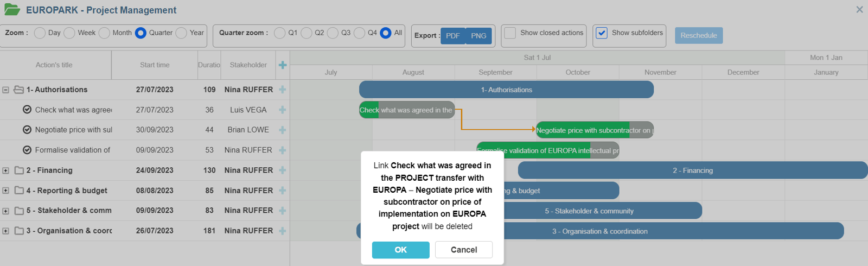Click the add-column plus icon in header
This screenshot has height=266, width=868.
pos(283,65)
